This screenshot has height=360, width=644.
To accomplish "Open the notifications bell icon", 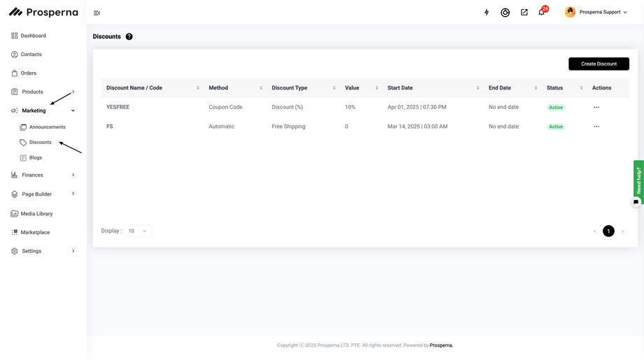I will click(541, 13).
